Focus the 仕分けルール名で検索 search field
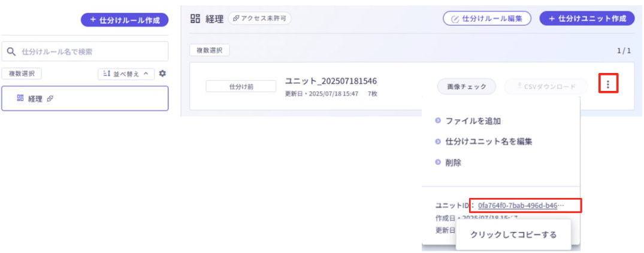This screenshot has height=253, width=644. [90, 52]
